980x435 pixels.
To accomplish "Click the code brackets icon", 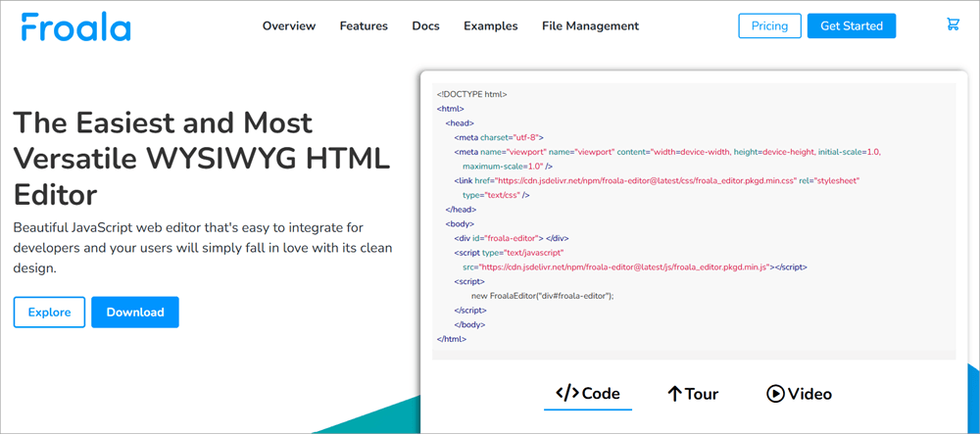I will [x=566, y=394].
